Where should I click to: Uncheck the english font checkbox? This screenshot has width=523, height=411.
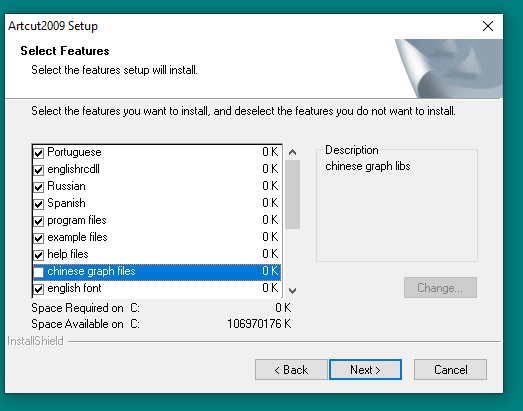(39, 289)
